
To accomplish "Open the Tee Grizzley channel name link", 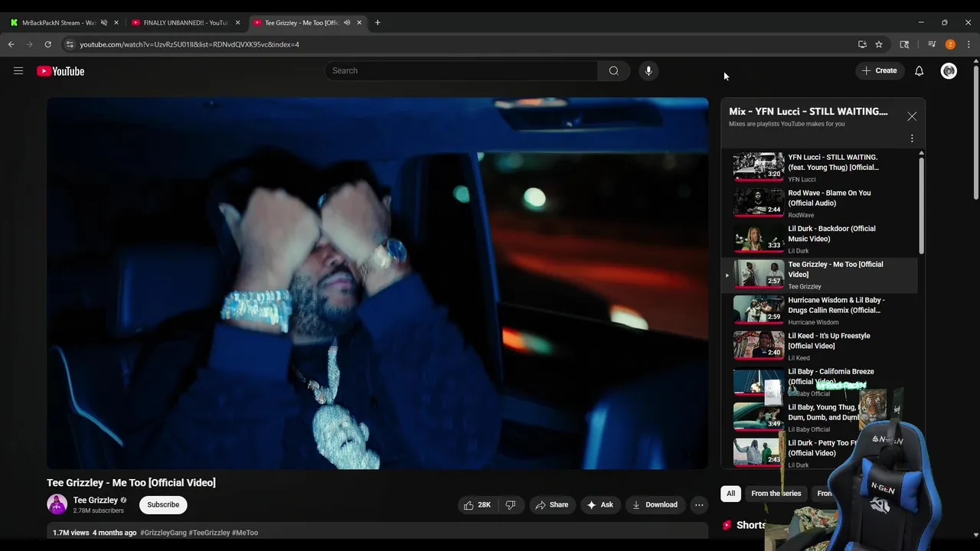I will tap(96, 500).
